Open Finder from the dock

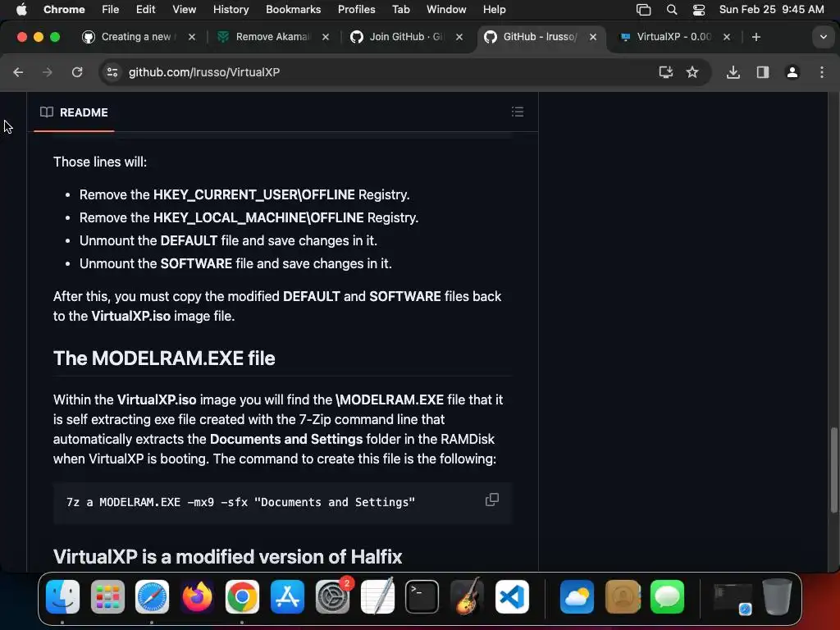click(62, 596)
